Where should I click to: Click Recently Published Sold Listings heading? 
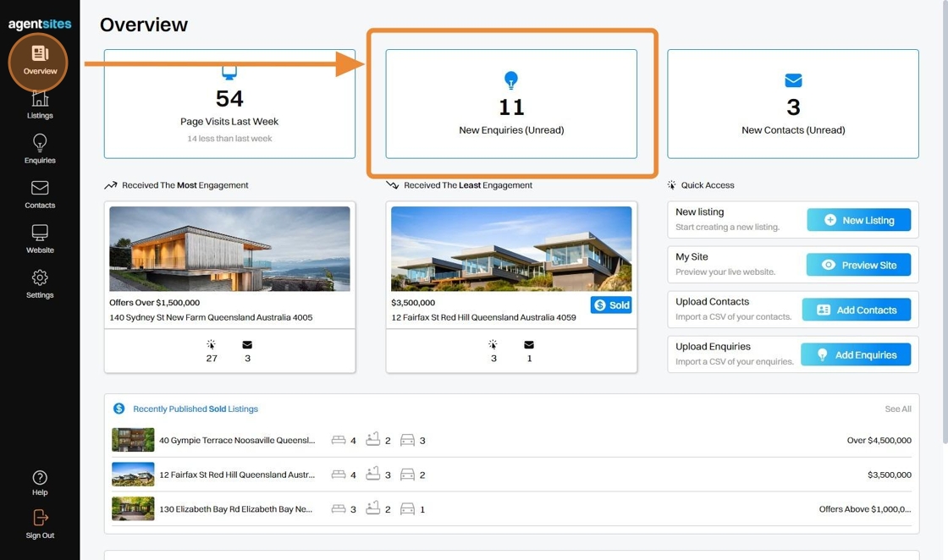196,409
